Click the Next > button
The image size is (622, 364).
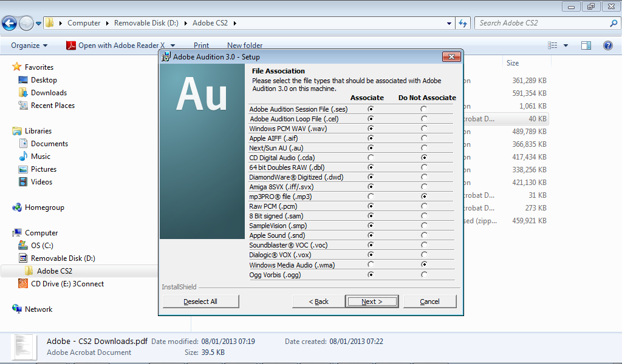pyautogui.click(x=372, y=302)
